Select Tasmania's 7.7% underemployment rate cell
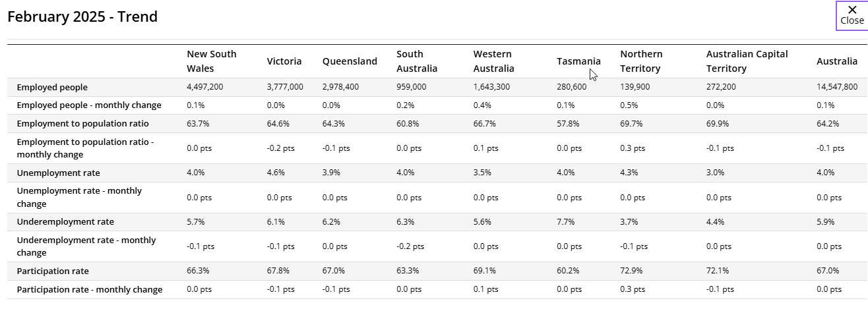 pos(566,221)
